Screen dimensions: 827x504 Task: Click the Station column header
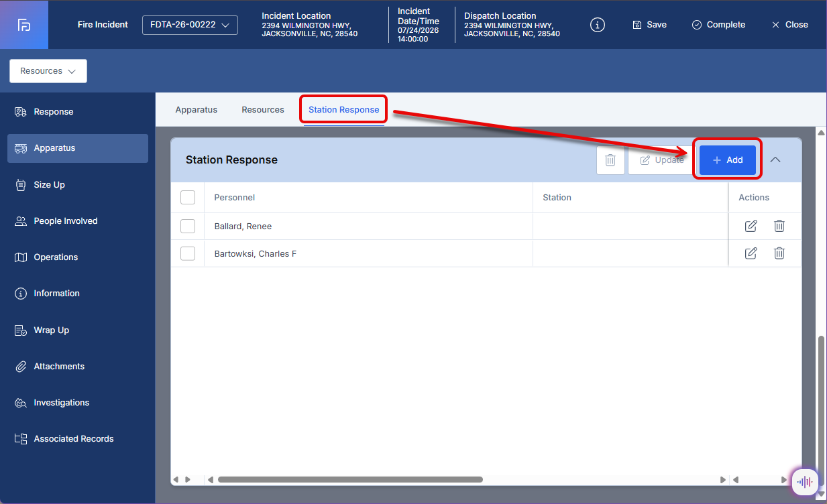tap(630, 198)
